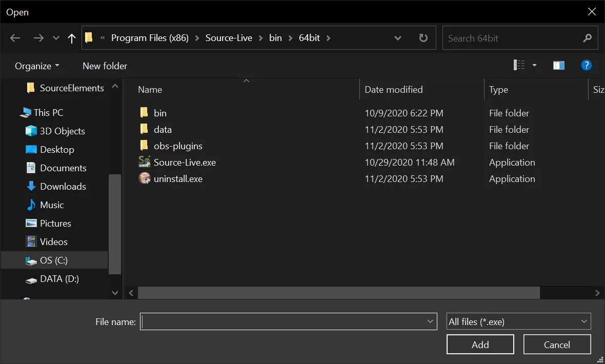Click the Add button
605x364 pixels.
(480, 345)
